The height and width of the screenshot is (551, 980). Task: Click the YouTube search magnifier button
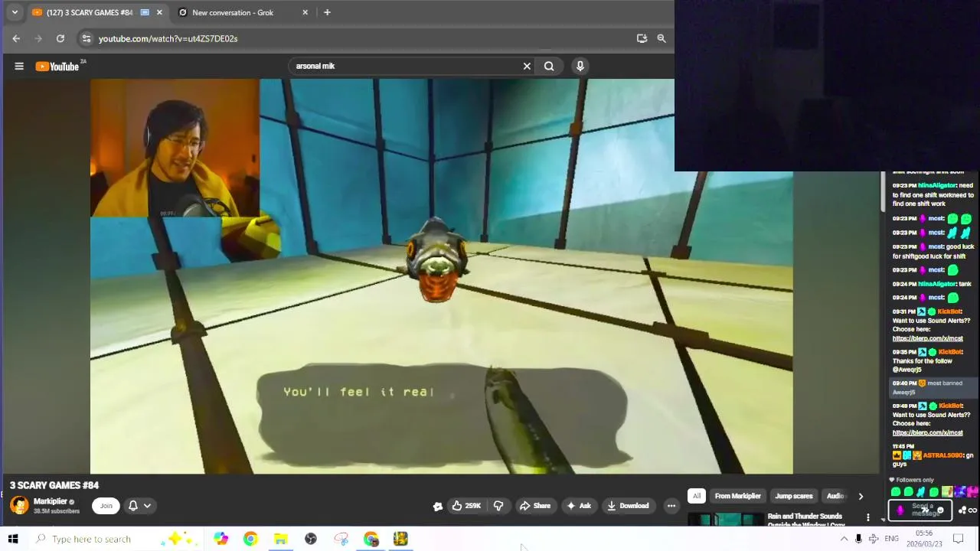pyautogui.click(x=549, y=66)
